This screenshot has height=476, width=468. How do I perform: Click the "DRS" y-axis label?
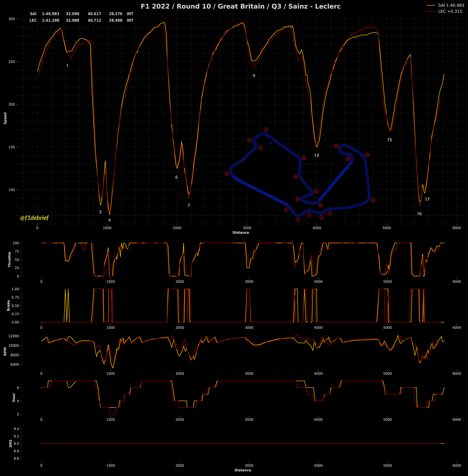[x=10, y=444]
